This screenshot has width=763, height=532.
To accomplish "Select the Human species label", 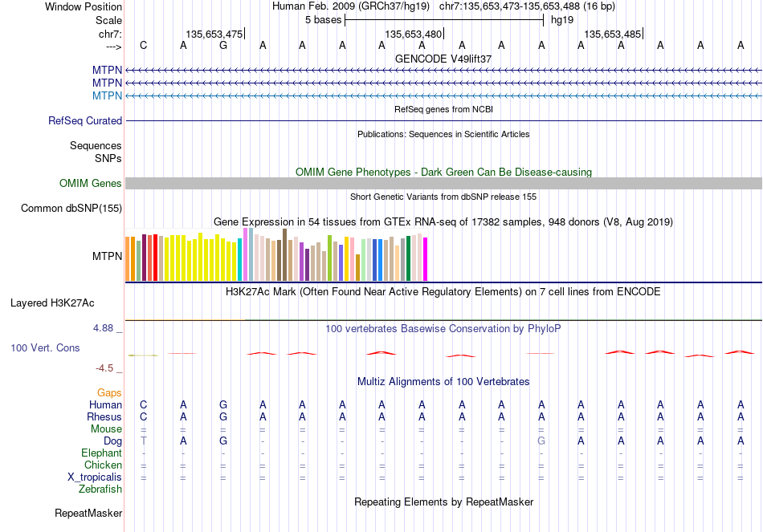I will pos(105,404).
